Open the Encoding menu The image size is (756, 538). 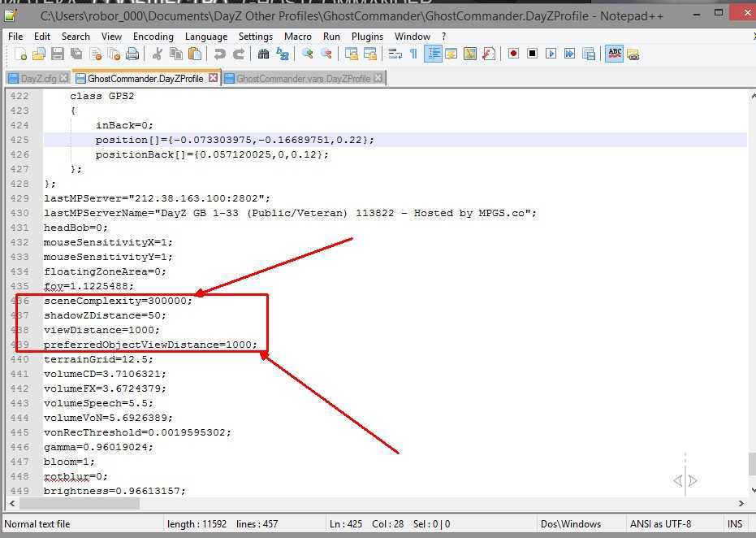[153, 37]
